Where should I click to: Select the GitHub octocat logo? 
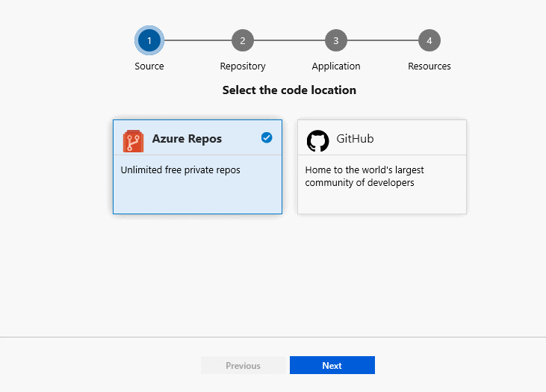[317, 141]
